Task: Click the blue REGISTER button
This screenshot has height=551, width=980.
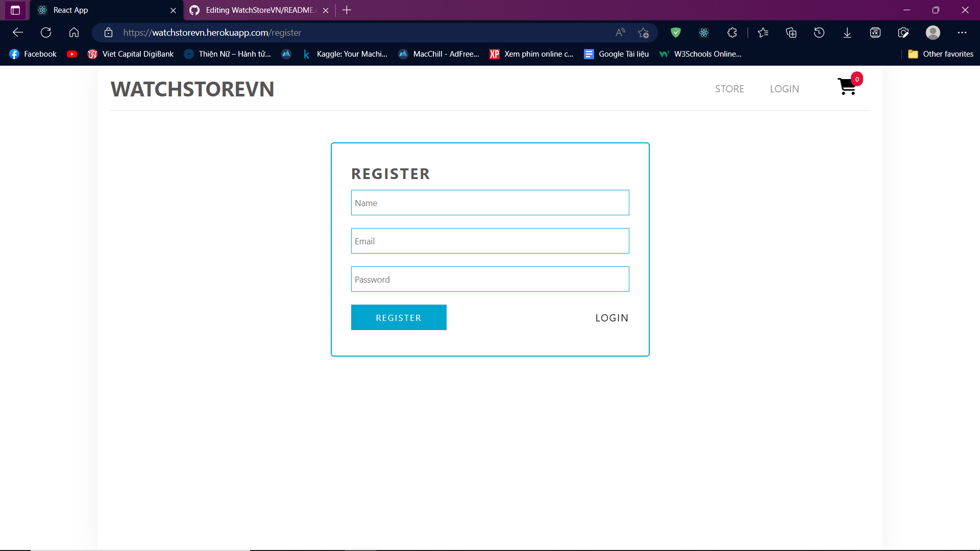Action: pyautogui.click(x=399, y=317)
